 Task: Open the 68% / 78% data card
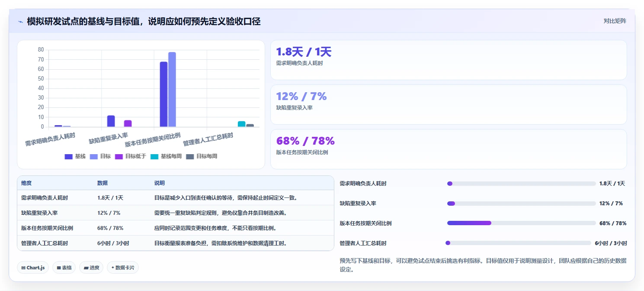(449, 149)
